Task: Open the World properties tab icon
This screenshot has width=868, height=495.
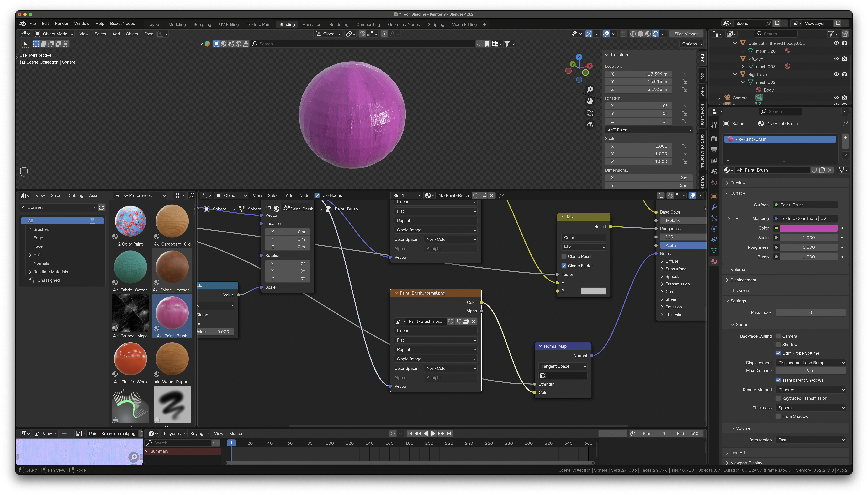Action: (714, 183)
